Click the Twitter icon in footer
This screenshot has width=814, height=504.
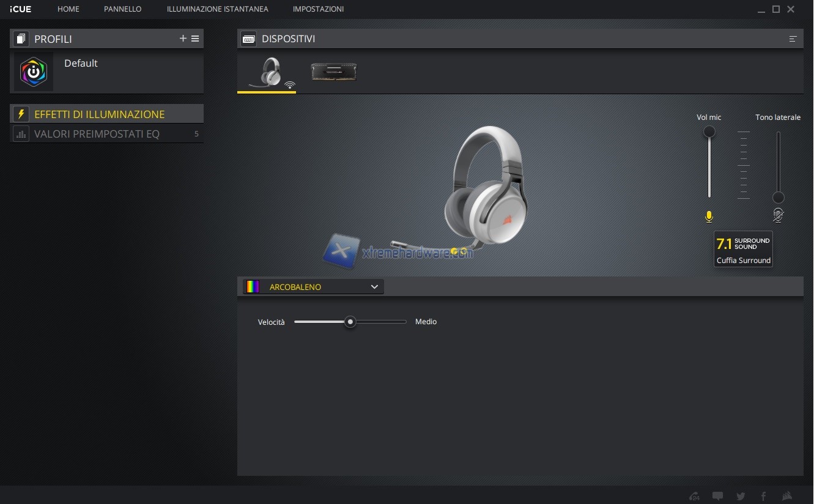click(741, 496)
